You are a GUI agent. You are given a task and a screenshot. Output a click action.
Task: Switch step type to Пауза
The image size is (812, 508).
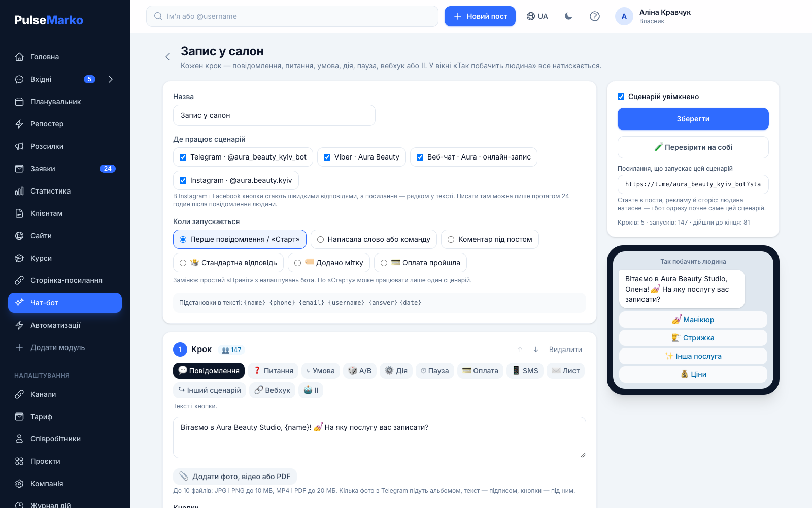tap(434, 371)
